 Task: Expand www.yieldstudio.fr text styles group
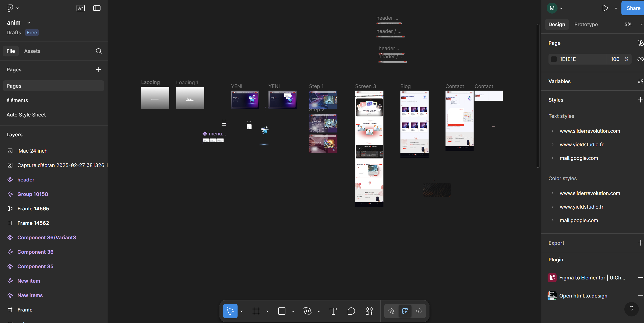click(553, 145)
